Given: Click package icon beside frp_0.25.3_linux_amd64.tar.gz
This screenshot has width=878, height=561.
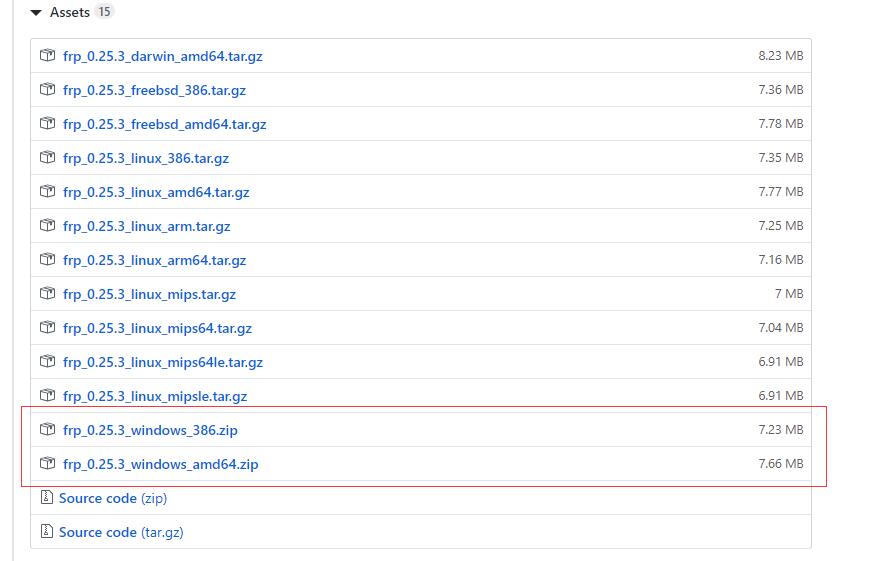Looking at the screenshot, I should click(x=47, y=192).
